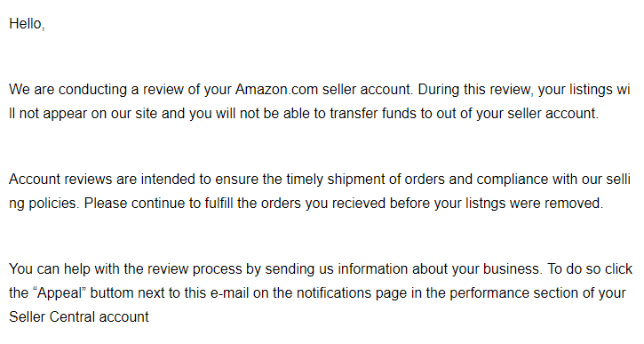Click the words "We are conducting"
644x344 pixels.
(x=68, y=90)
